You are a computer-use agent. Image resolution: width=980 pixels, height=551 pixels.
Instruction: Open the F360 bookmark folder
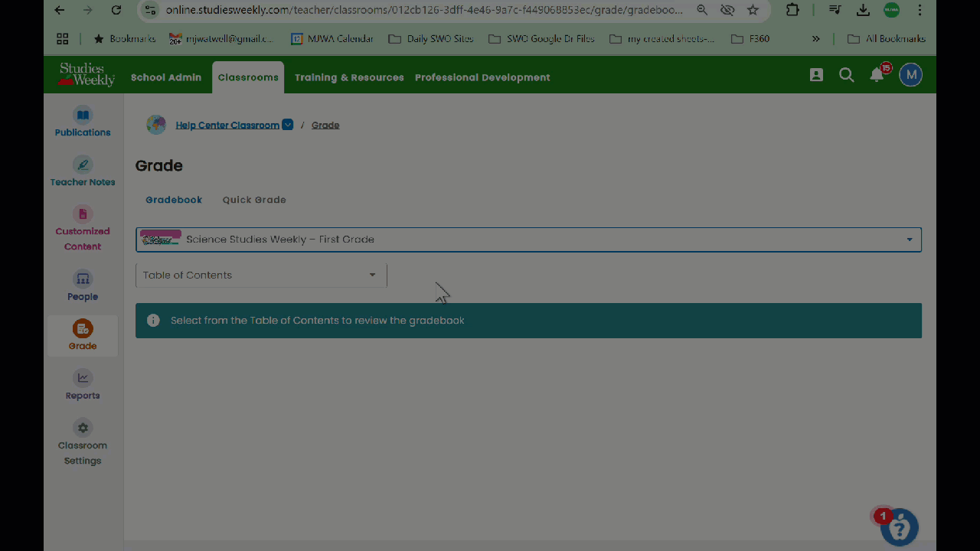pyautogui.click(x=750, y=38)
